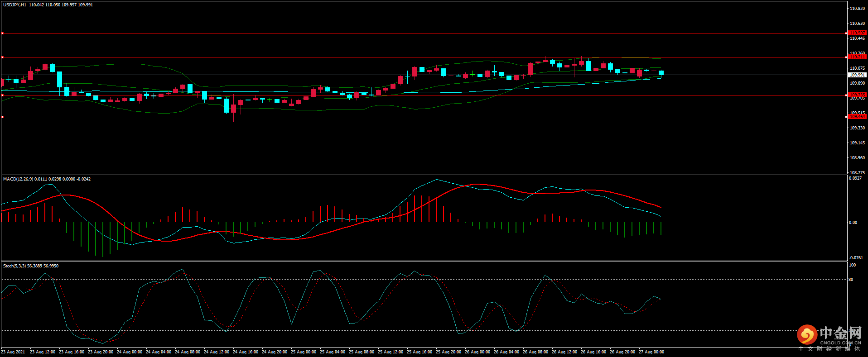Select the red 109.735 price tag
The width and height of the screenshot is (868, 357).
pos(857,95)
